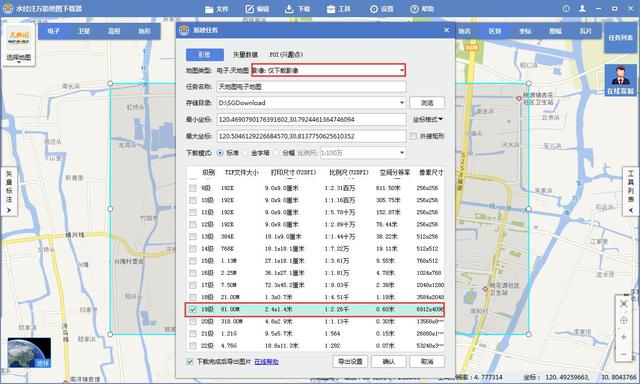Select the 分幅 download mode radio
The height and width of the screenshot is (384, 640).
point(276,153)
